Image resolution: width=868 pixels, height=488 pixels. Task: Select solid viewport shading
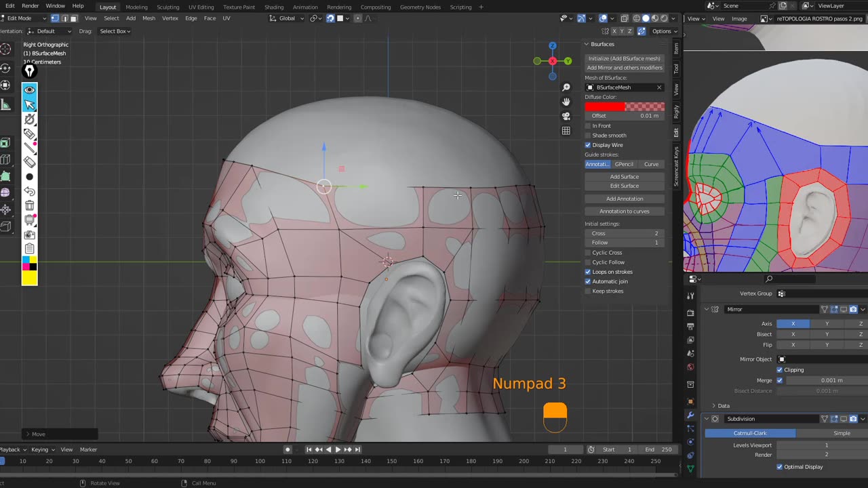(646, 18)
